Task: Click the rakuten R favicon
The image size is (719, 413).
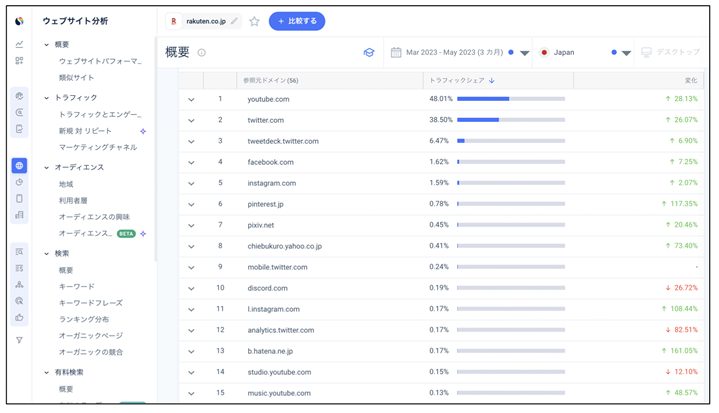Action: [x=174, y=21]
